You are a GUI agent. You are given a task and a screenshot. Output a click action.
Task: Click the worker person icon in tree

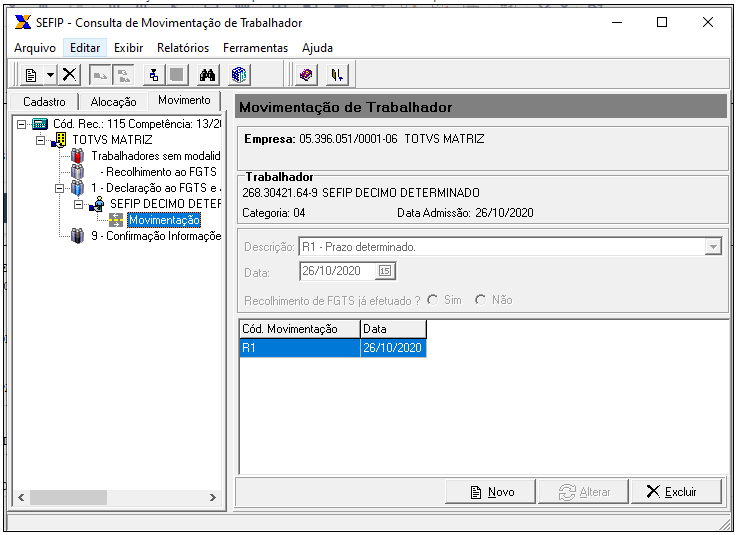[x=97, y=204]
